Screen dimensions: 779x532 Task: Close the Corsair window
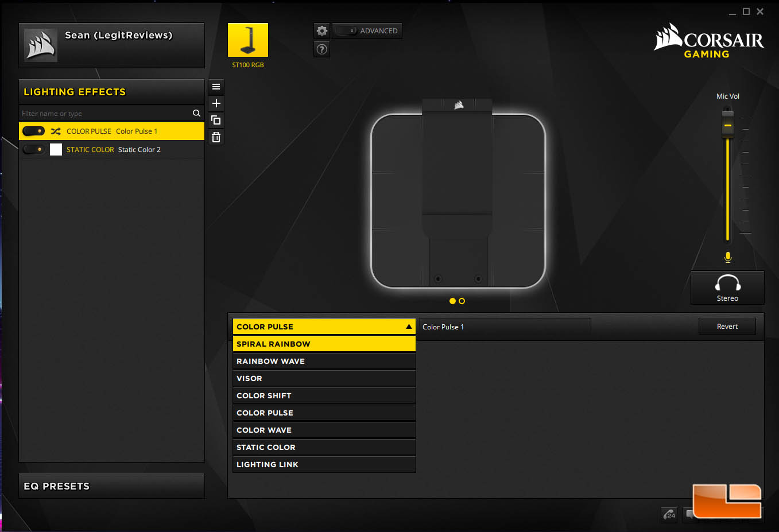760,11
